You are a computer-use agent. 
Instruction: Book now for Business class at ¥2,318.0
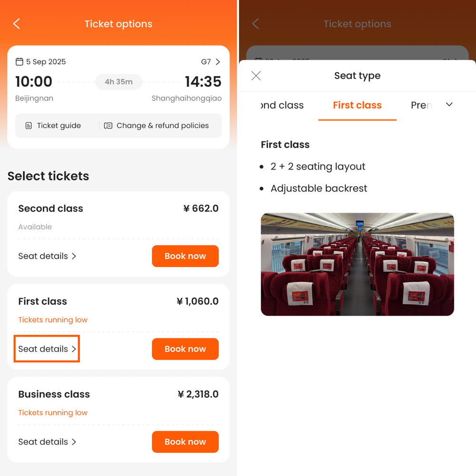tap(185, 442)
